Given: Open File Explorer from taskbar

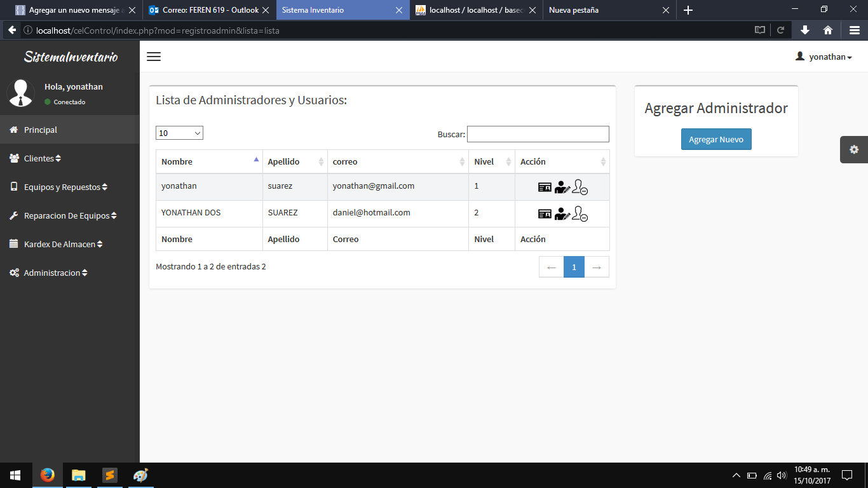Looking at the screenshot, I should pos(78,475).
